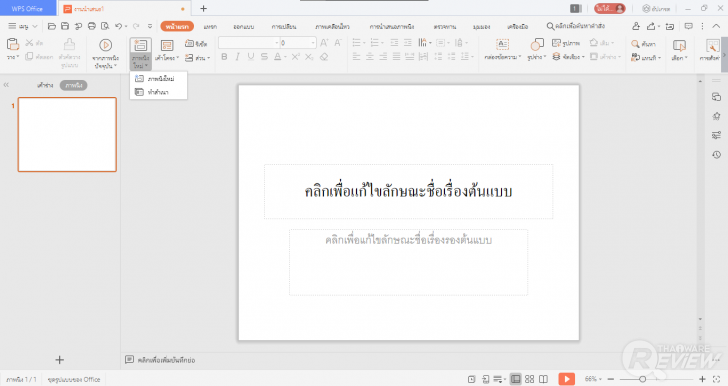The width and height of the screenshot is (728, 386).
Task: Open the Review ribbon tab
Action: (x=444, y=27)
